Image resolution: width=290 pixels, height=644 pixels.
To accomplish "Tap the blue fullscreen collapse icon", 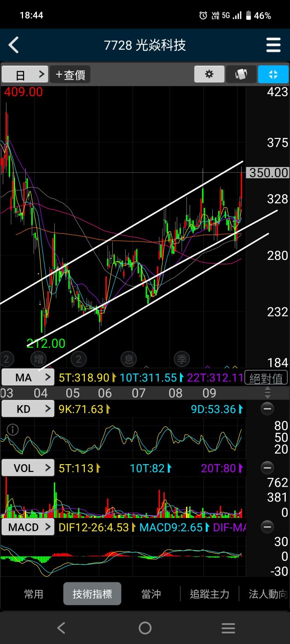I will point(273,75).
